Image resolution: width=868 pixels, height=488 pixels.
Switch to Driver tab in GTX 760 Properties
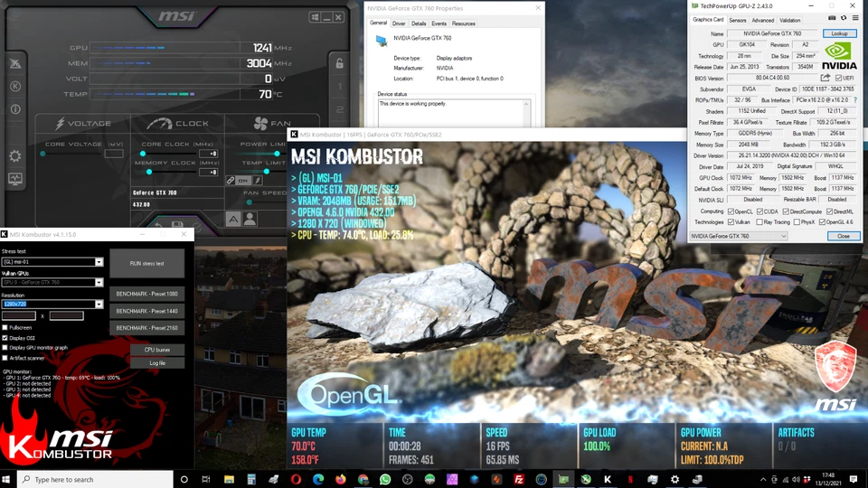tap(399, 23)
